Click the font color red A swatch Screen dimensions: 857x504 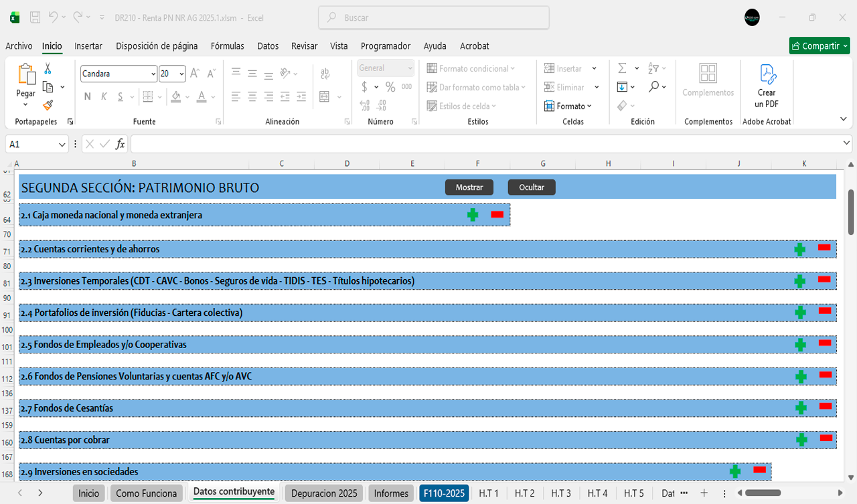point(202,96)
